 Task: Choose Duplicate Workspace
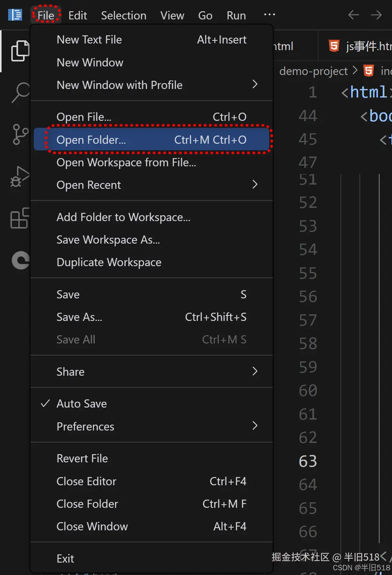coord(152,262)
